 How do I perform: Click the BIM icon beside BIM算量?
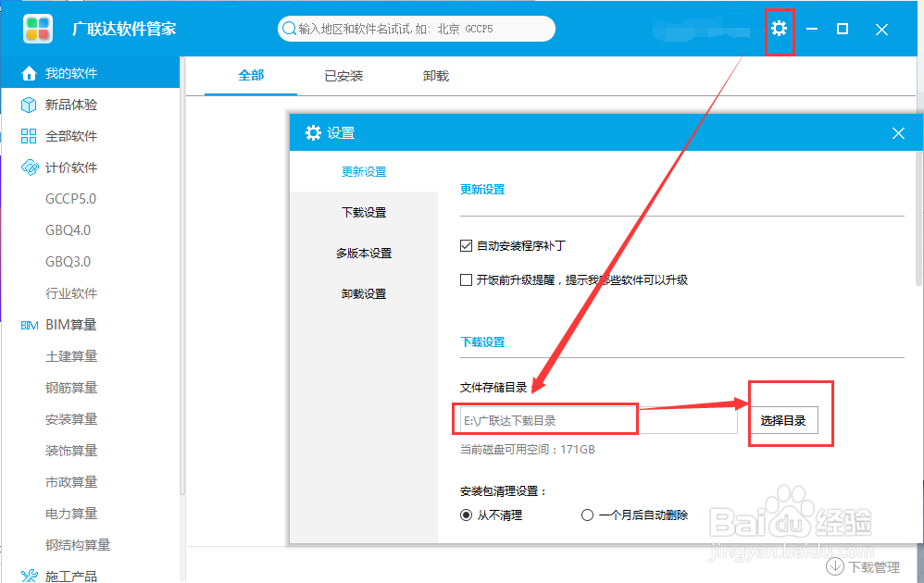point(30,325)
